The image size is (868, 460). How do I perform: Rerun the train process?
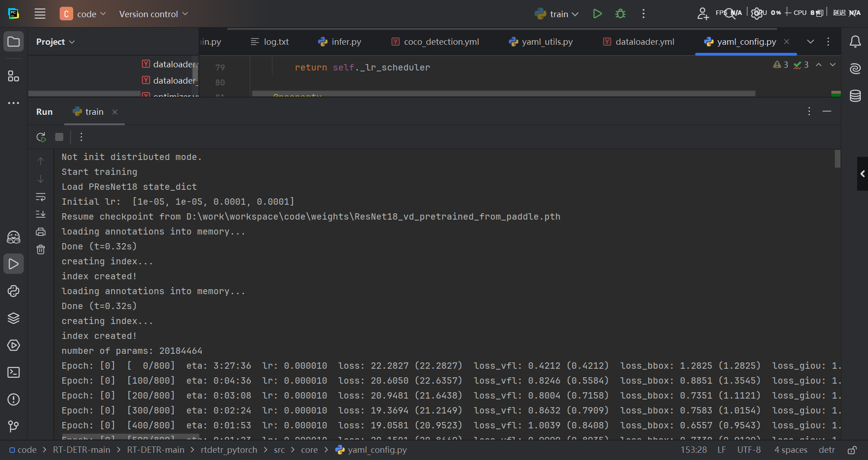point(41,137)
